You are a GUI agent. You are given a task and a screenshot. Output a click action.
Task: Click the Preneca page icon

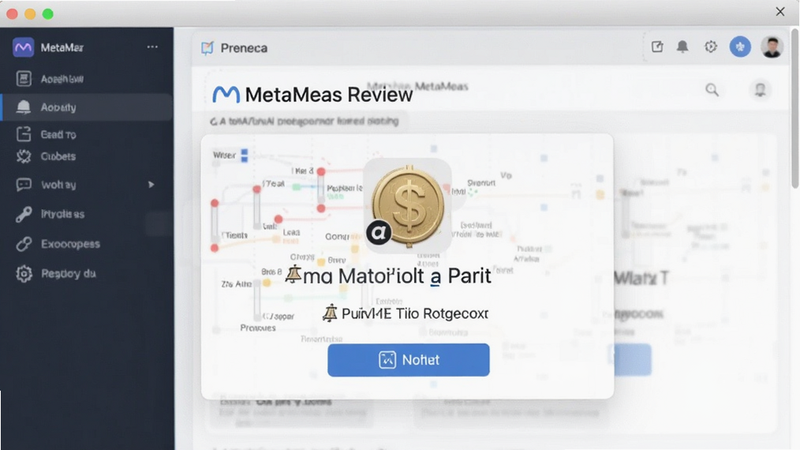click(207, 48)
